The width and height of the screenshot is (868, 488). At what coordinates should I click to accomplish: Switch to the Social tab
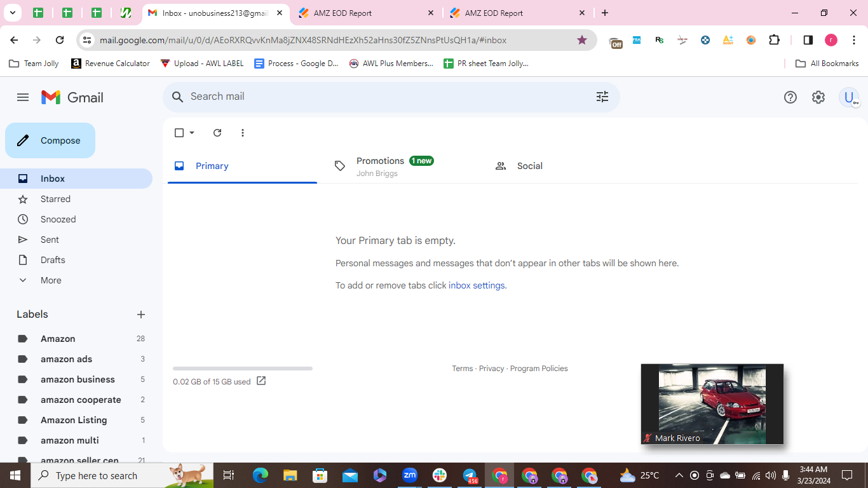click(x=564, y=166)
